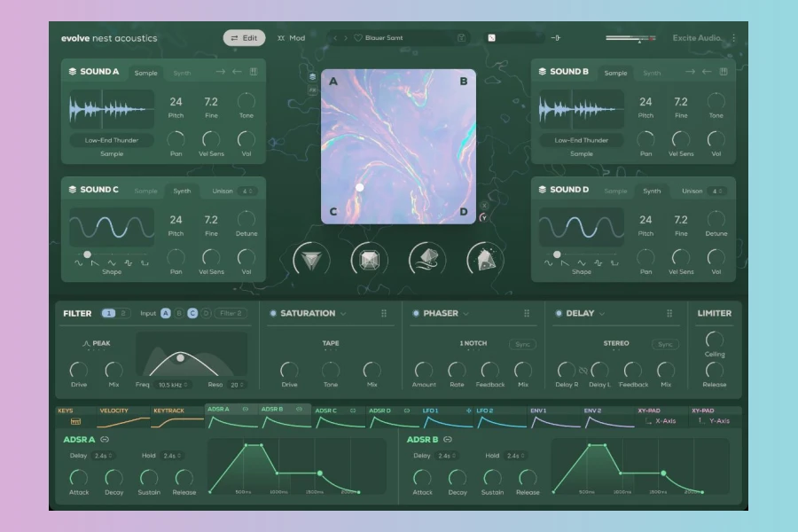Screen dimensions: 798x532
Task: Open Sound A Low-End Thunder sample selector
Action: tap(112, 140)
